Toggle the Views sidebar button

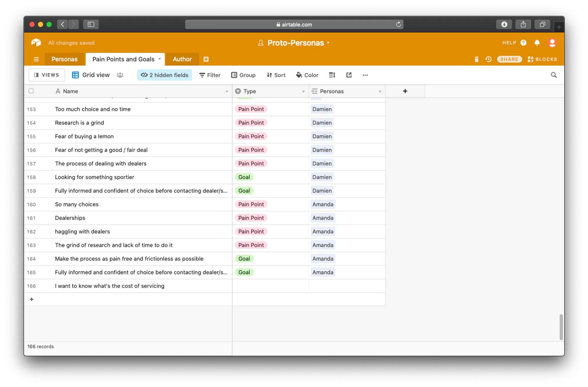coord(47,75)
